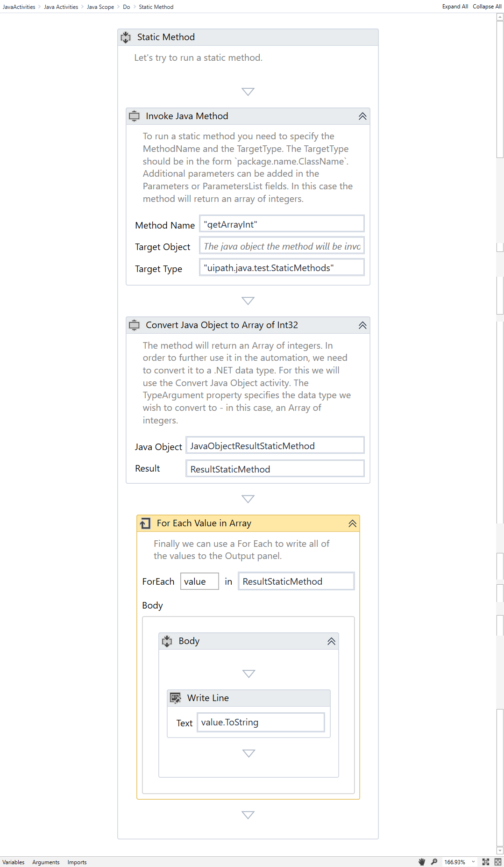Click the Invoke Java Method activity icon

[135, 116]
